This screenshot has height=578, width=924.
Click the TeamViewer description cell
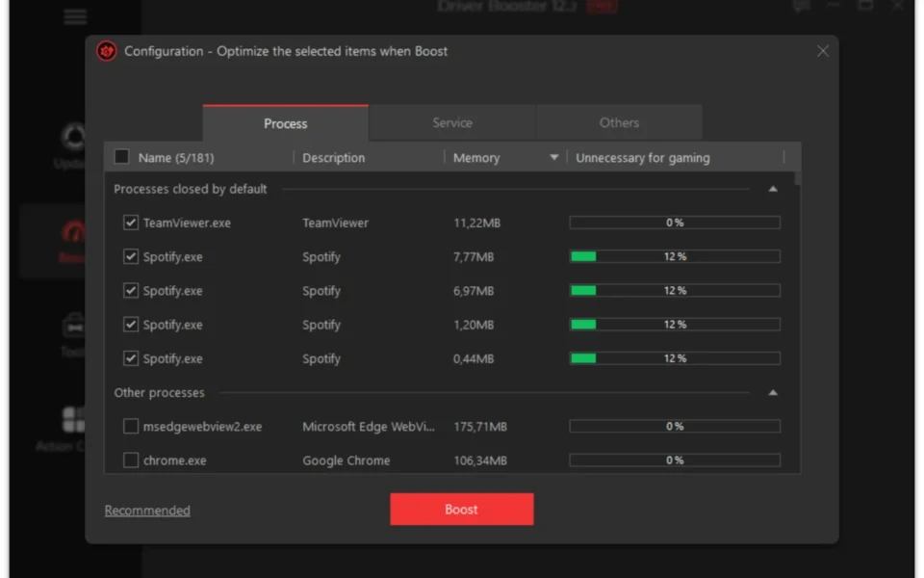[335, 223]
